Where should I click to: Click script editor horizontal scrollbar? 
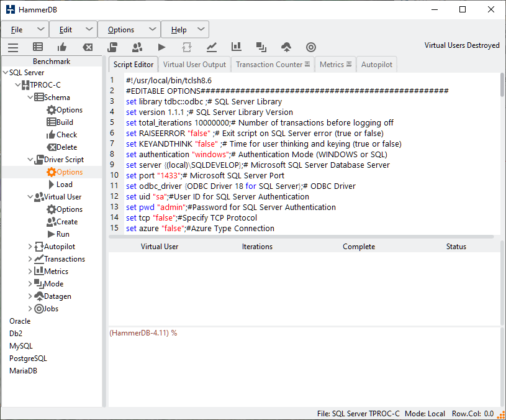click(301, 237)
